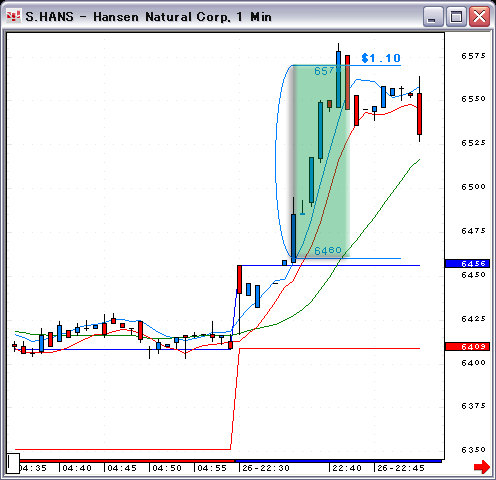The image size is (496, 480).
Task: Minimize the S.HANS chart window
Action: pos(433,17)
